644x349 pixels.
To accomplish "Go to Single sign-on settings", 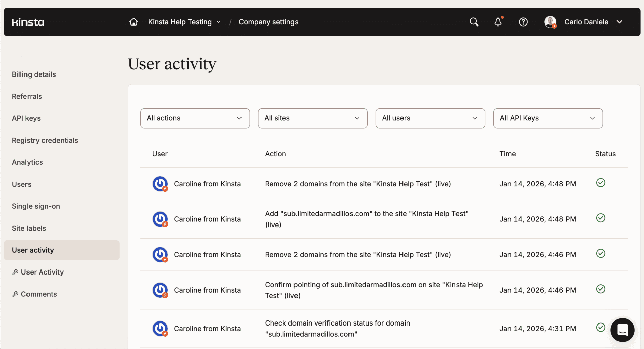I will pyautogui.click(x=36, y=206).
